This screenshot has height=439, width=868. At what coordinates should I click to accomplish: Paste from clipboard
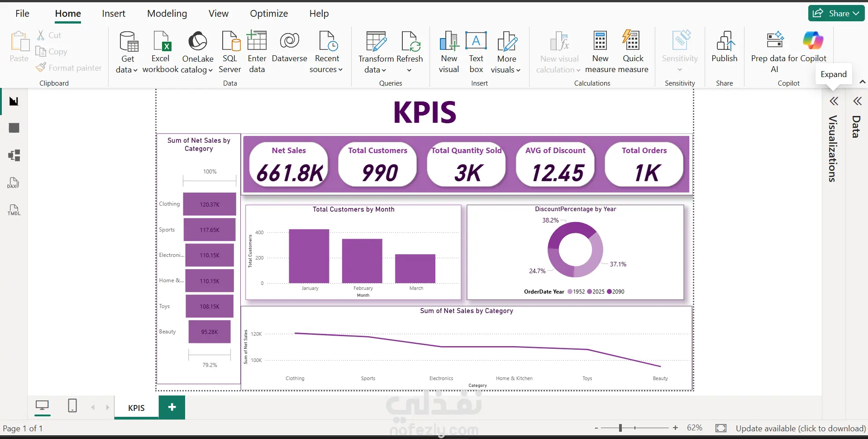[x=19, y=47]
